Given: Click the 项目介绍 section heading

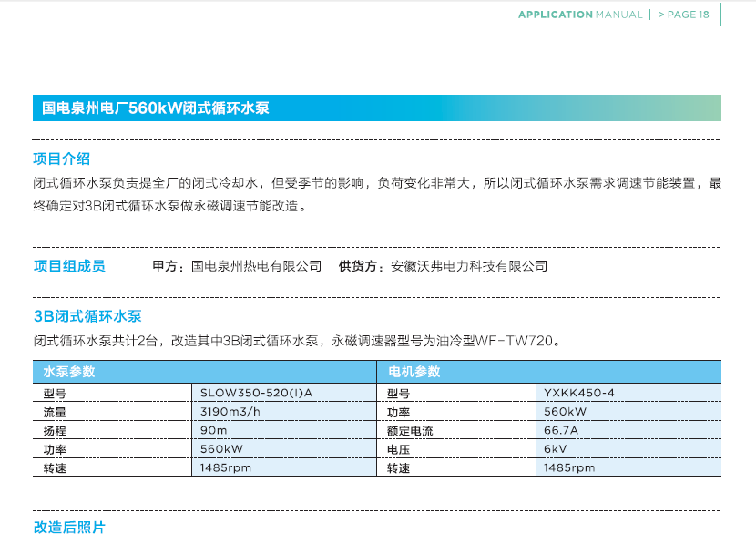Looking at the screenshot, I should pos(62,159).
